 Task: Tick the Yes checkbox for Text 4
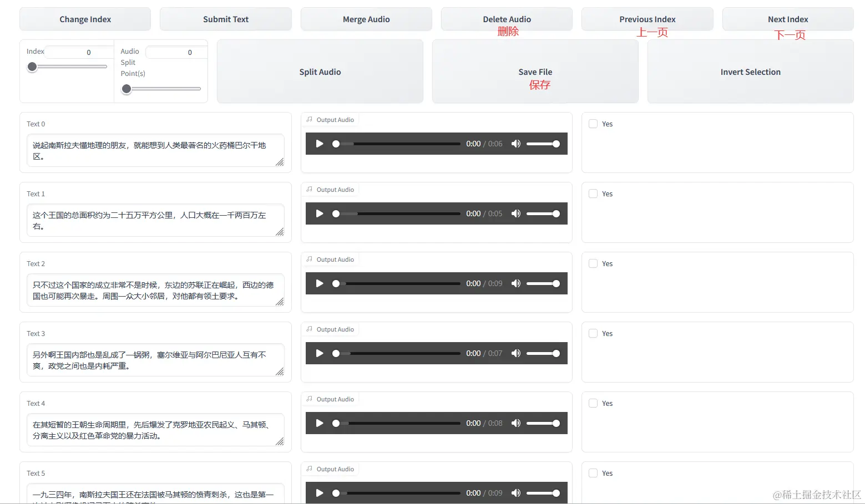pos(593,403)
